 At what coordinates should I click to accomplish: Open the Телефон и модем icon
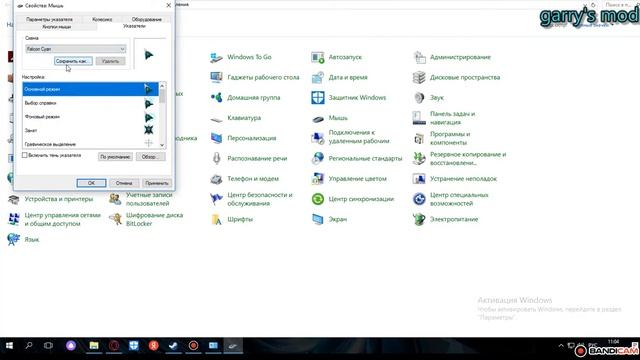[216, 179]
